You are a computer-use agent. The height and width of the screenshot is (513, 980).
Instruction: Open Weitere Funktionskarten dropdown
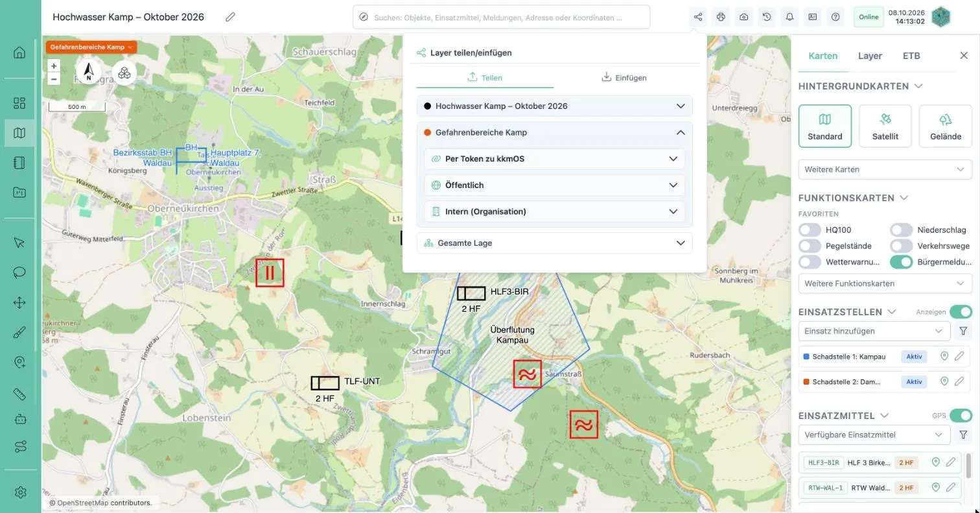885,283
